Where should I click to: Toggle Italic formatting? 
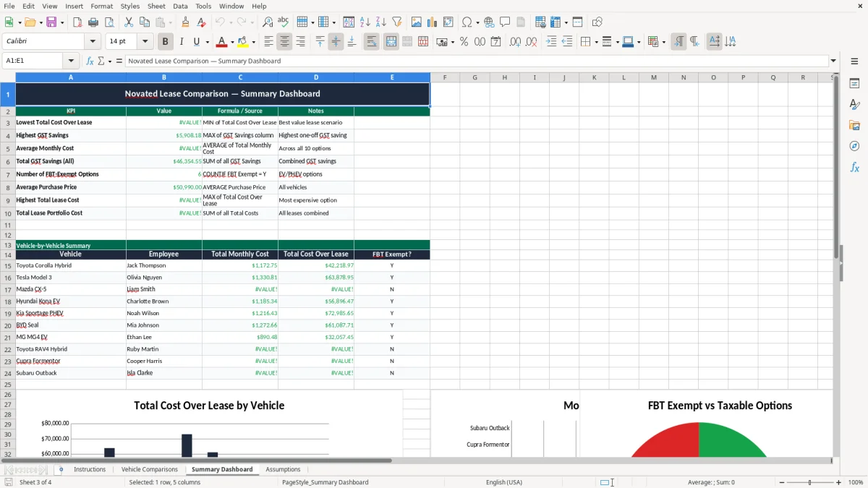tap(182, 42)
